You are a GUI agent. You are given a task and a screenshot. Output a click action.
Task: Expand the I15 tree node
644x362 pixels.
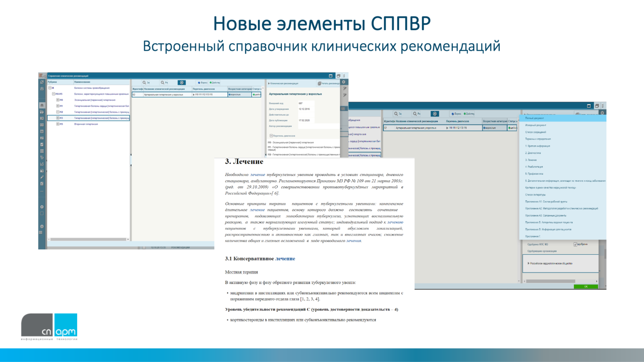(58, 124)
